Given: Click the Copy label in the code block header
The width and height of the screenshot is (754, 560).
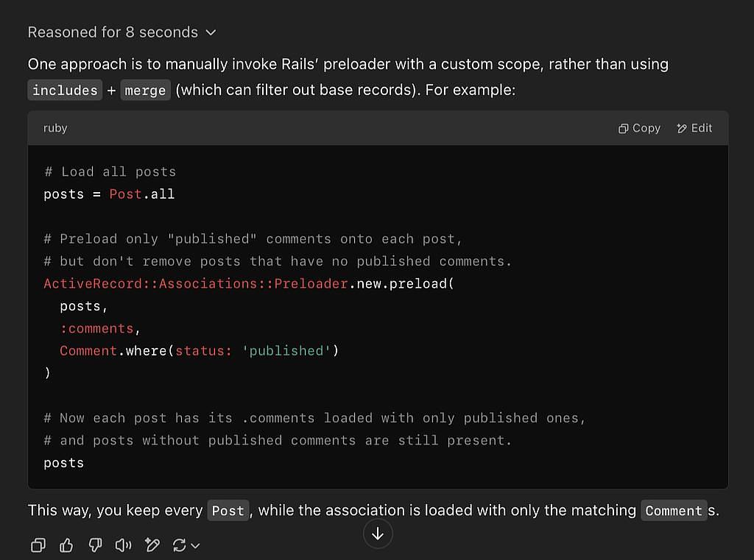Looking at the screenshot, I should click(646, 128).
